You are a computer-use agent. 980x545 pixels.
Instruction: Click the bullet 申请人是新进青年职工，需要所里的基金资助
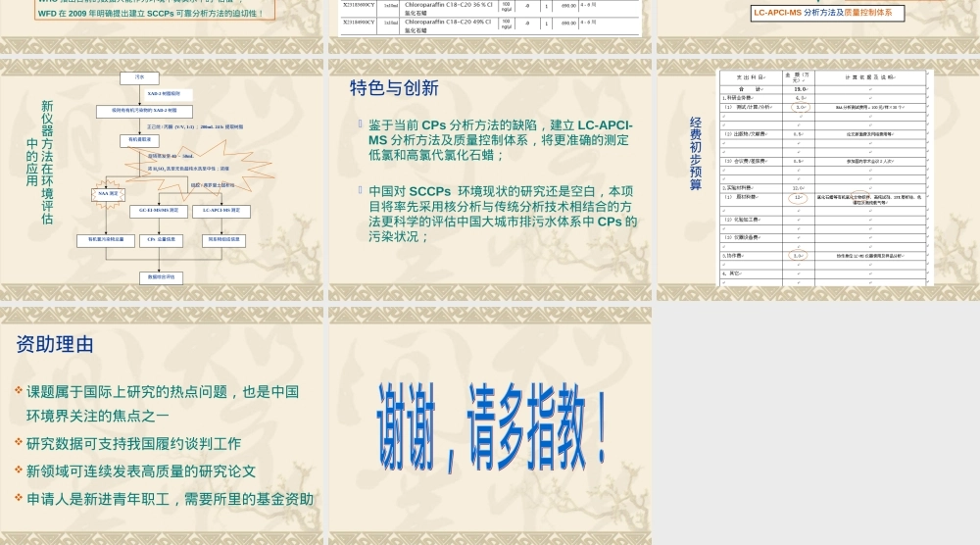click(170, 499)
